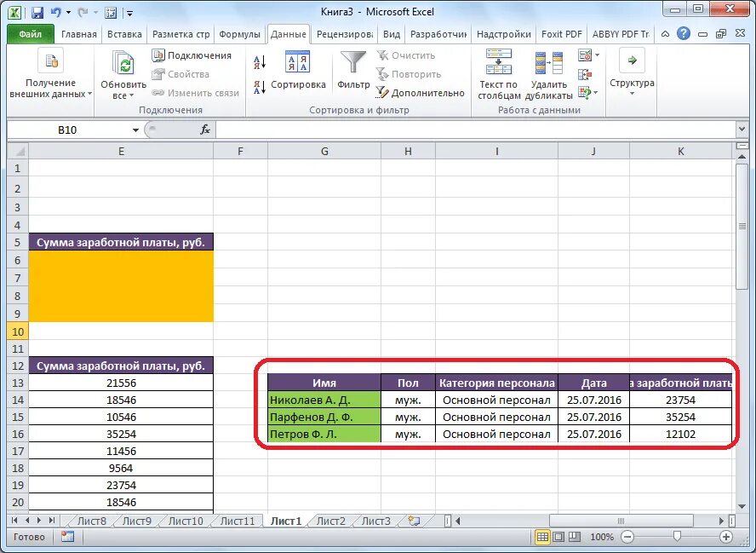Click the Structure (Структура) outline icon
The width and height of the screenshot is (756, 553).
632,60
